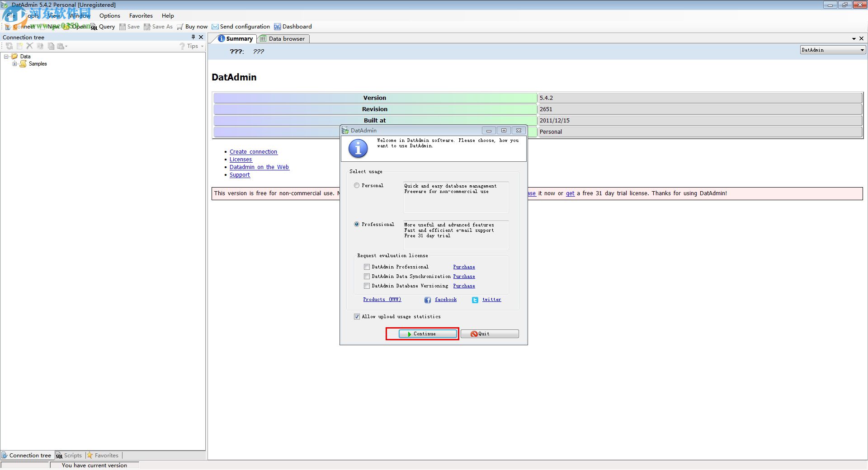The width and height of the screenshot is (868, 470).
Task: Open the Datadmin on the Web link
Action: coord(259,167)
